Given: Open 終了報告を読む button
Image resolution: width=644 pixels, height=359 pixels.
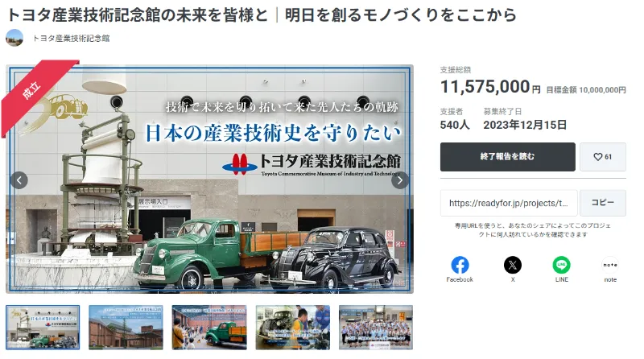Looking at the screenshot, I should 508,157.
